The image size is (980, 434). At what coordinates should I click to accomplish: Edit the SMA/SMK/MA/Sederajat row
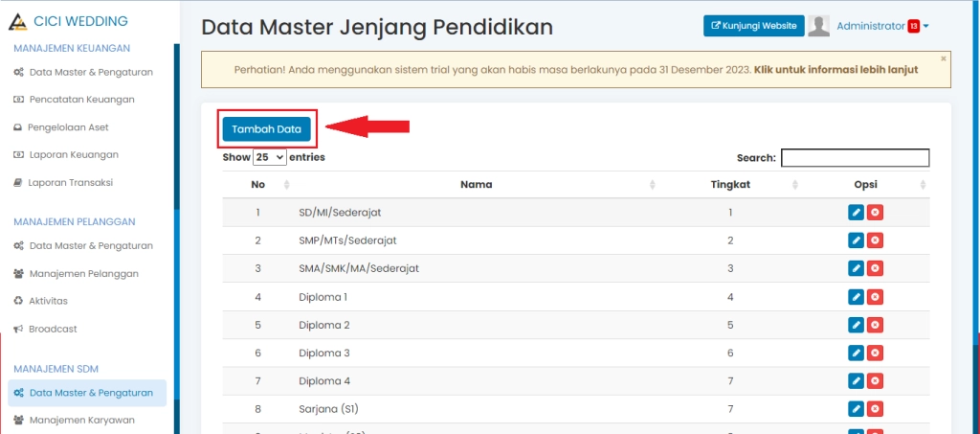[857, 268]
